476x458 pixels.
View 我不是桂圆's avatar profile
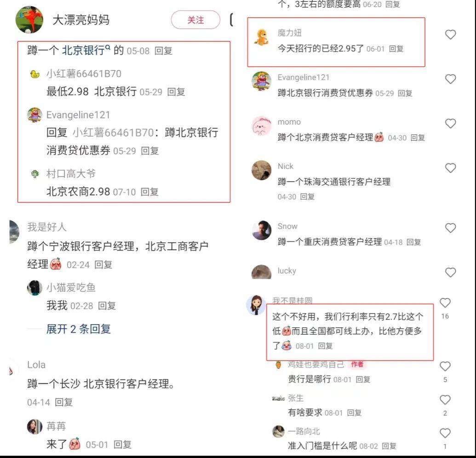click(x=256, y=305)
